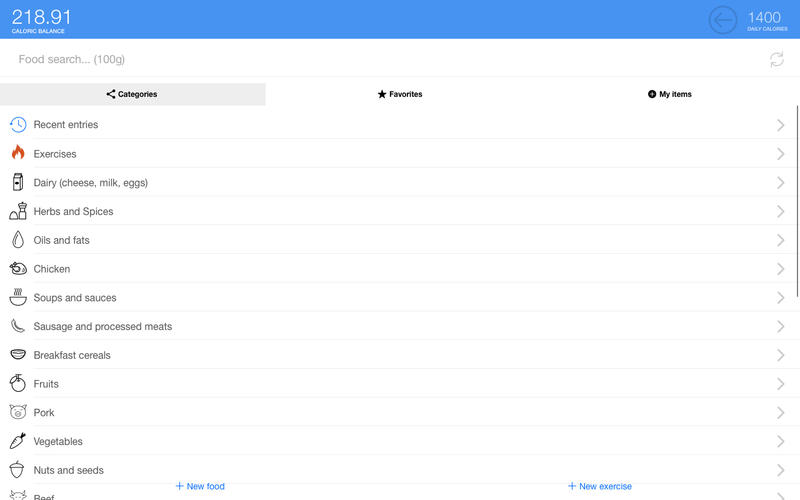Click the Soups and sauces bowl icon
The image size is (800, 500).
click(18, 298)
